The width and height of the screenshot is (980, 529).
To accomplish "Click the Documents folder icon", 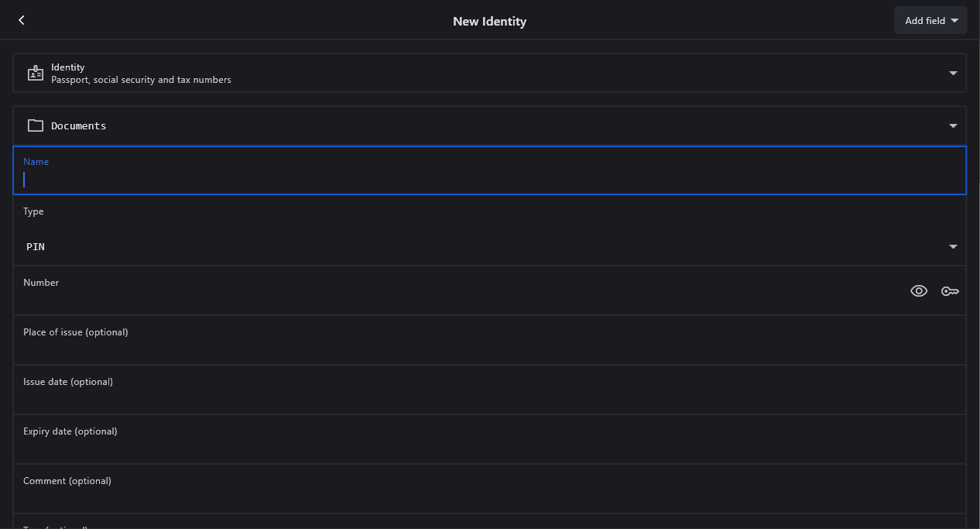I will 36,125.
